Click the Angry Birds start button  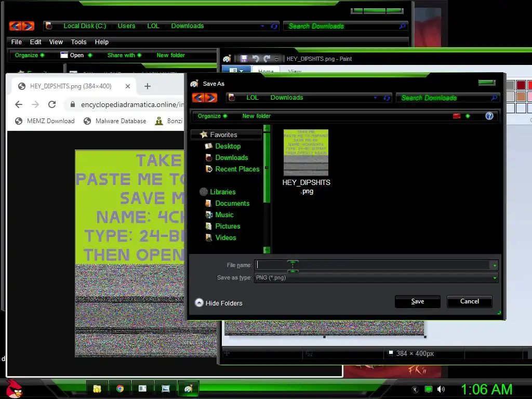pyautogui.click(x=14, y=389)
